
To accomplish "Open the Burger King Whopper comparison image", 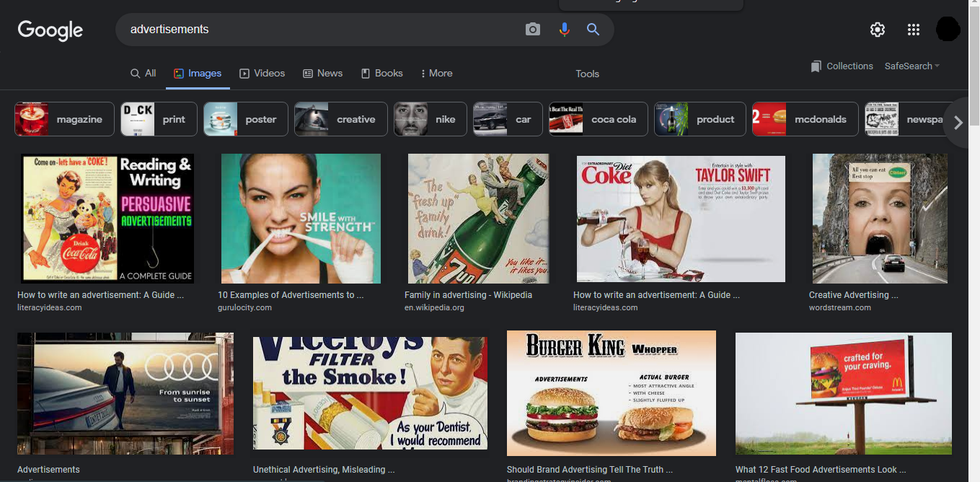I will click(612, 393).
